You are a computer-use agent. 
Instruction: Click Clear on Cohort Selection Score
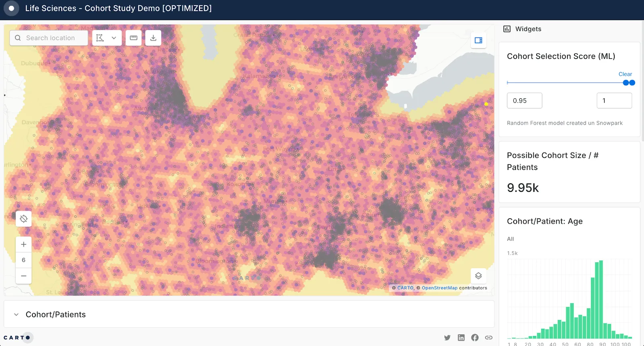click(x=625, y=74)
